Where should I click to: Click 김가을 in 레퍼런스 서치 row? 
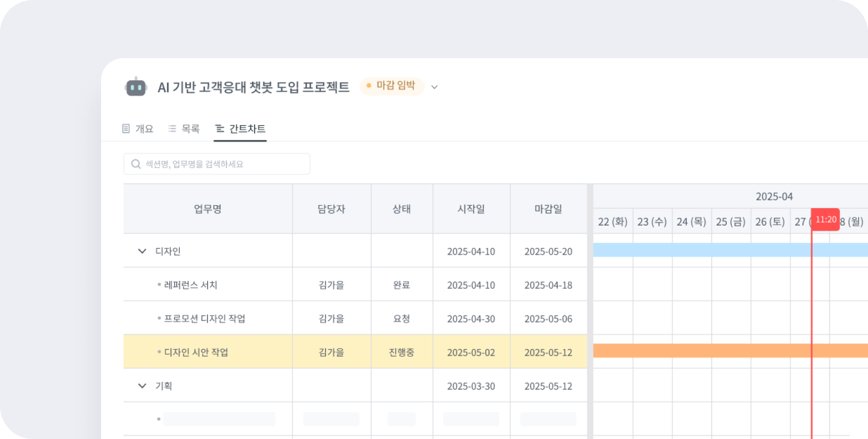click(331, 285)
